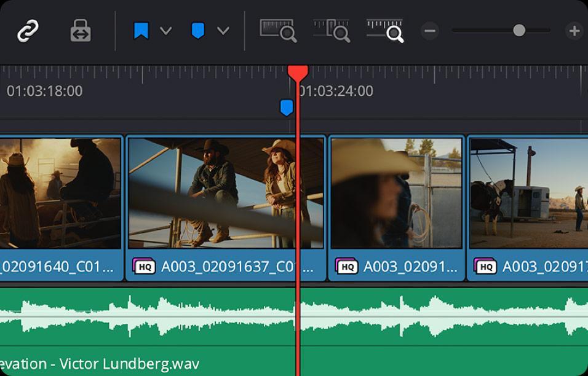Select the blue marker on the timeline ruler
Image resolution: width=588 pixels, height=376 pixels.
tap(287, 108)
